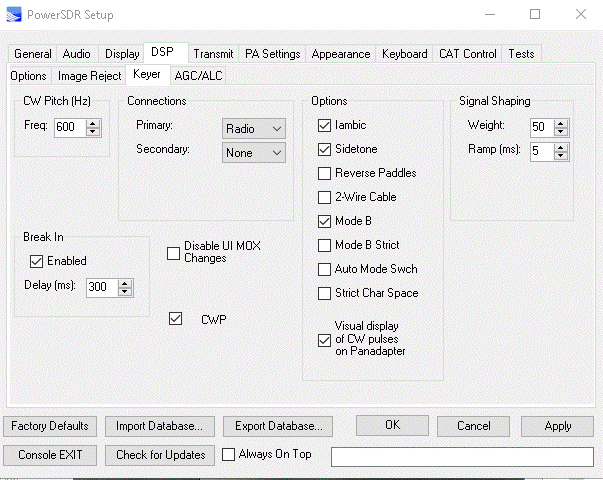Open the AGC/ALC sub-tab

pyautogui.click(x=198, y=76)
